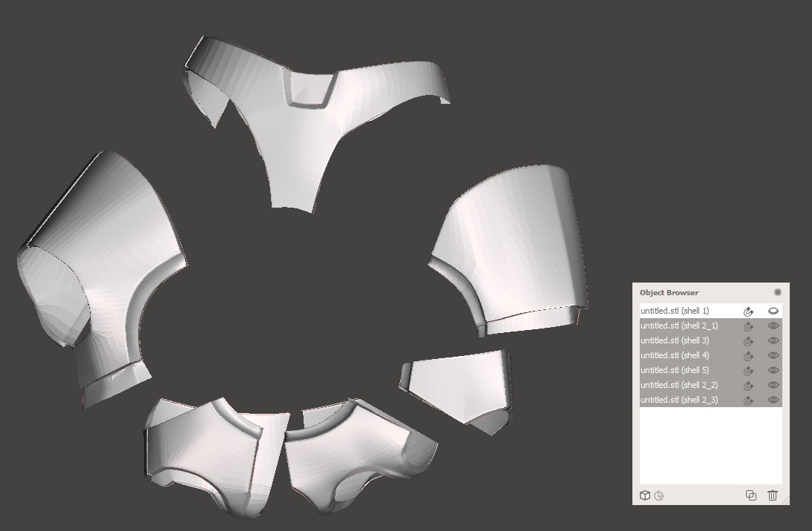This screenshot has height=531, width=812.
Task: Select 'untitled.stl (shell 4)' row
Action: 710,355
